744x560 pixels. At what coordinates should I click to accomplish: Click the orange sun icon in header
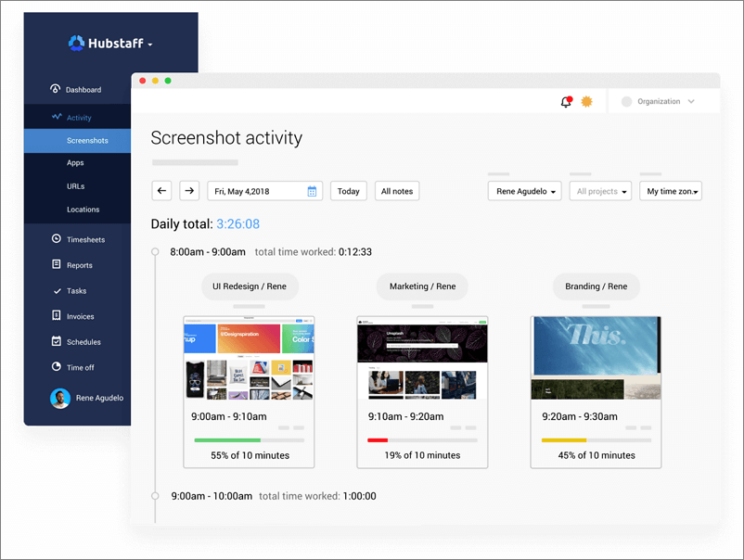click(x=586, y=102)
